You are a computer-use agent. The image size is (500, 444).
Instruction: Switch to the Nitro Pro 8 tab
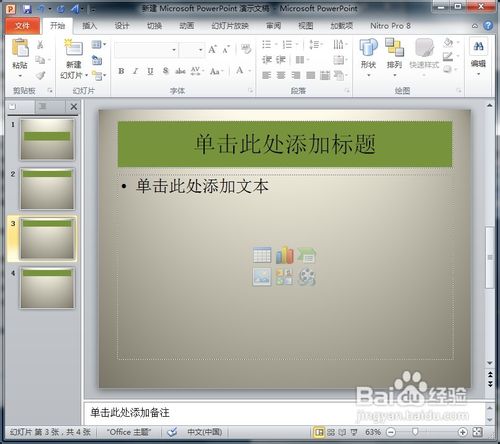coord(390,26)
